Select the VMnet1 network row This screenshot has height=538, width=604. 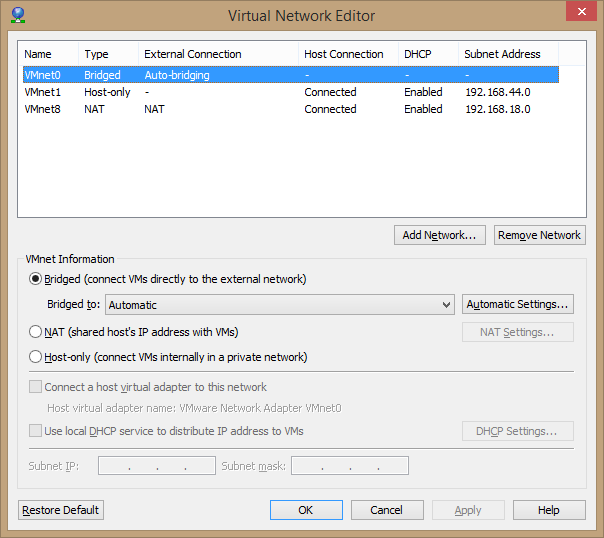pyautogui.click(x=291, y=92)
